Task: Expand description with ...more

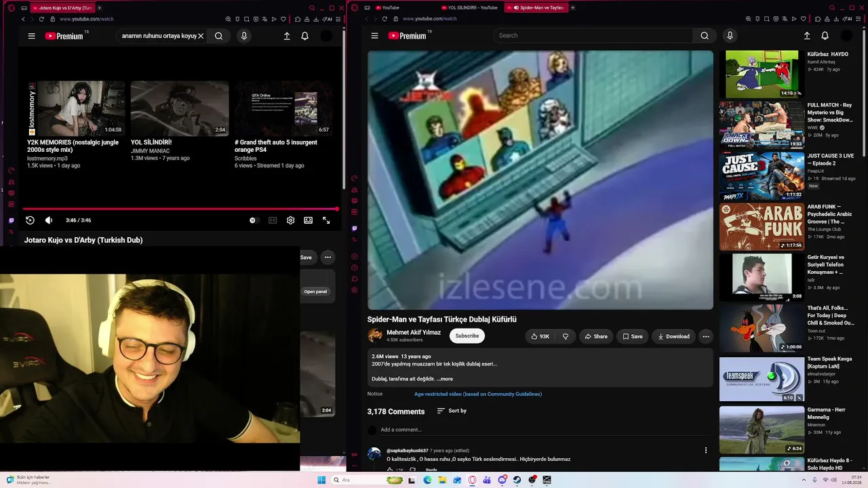Action: [x=445, y=379]
